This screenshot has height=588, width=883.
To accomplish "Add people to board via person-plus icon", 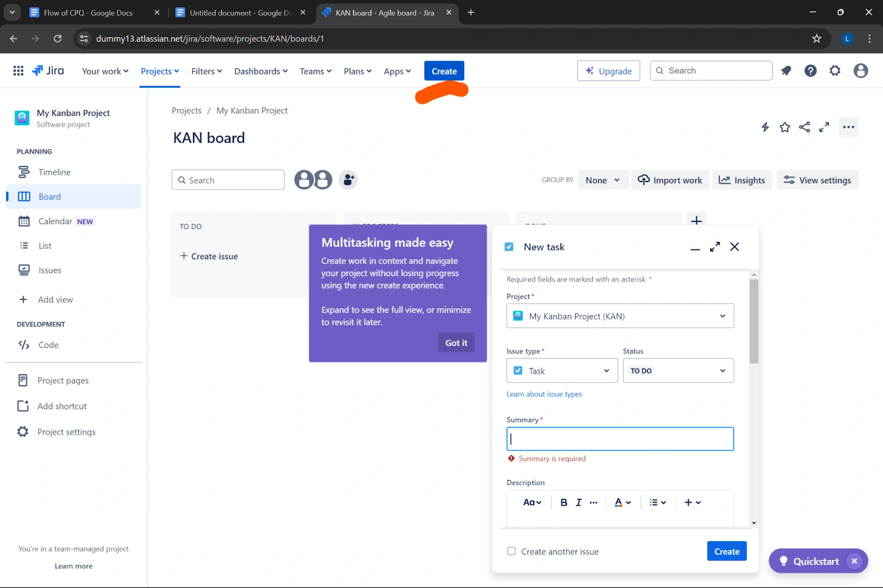I will point(348,179).
